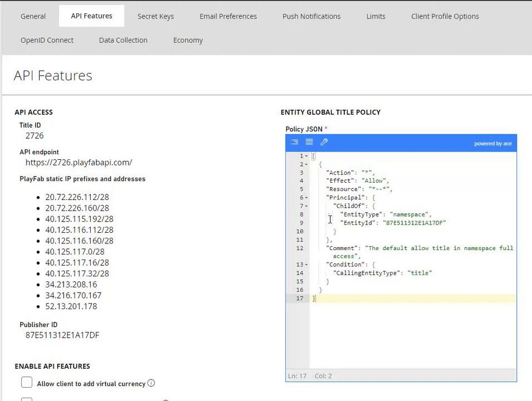The image size is (532, 401).
Task: Switch to the OpenID Connect tab
Action: (x=47, y=40)
